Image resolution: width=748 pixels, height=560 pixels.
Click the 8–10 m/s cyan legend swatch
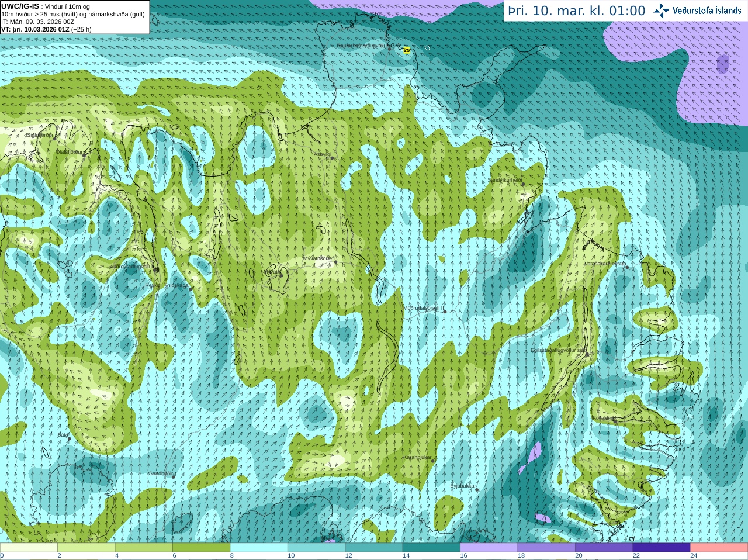[x=259, y=548]
